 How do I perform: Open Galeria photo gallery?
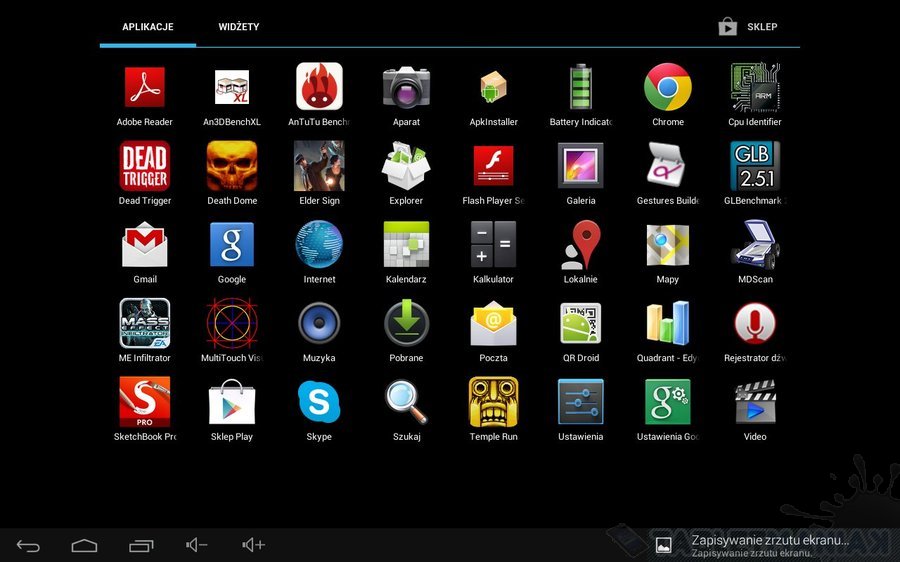point(581,165)
